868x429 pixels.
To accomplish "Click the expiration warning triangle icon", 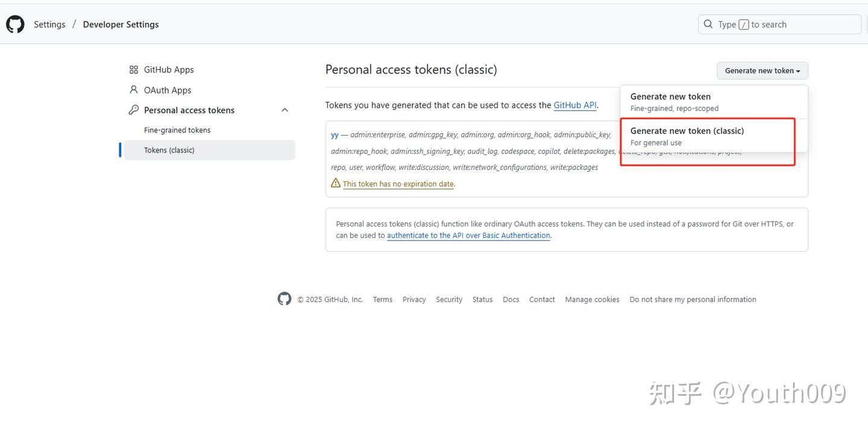I will click(x=336, y=183).
